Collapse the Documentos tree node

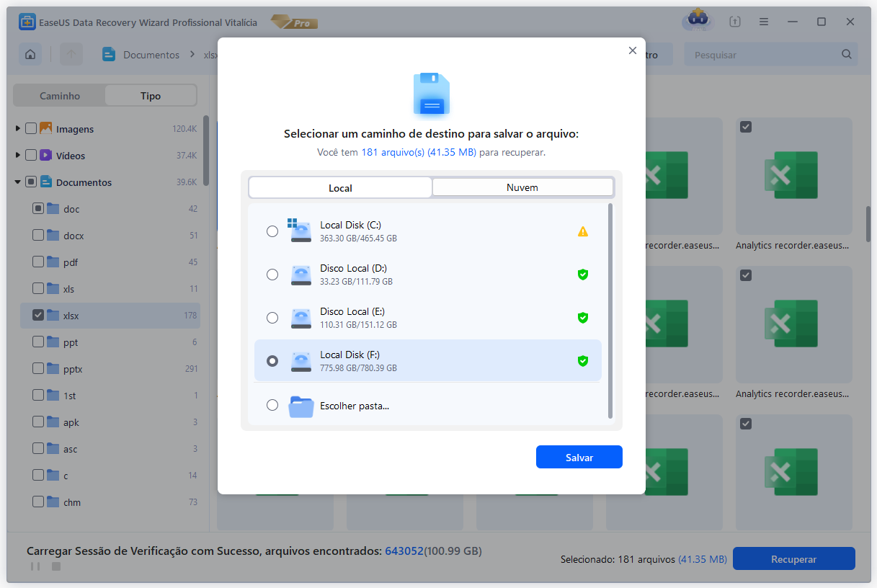(18, 182)
